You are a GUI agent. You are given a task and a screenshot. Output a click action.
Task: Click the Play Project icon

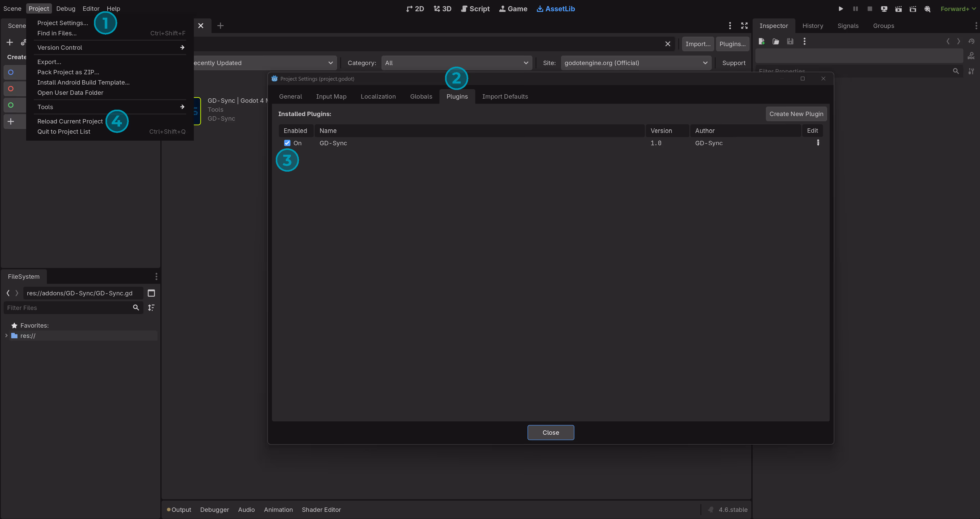(x=841, y=9)
